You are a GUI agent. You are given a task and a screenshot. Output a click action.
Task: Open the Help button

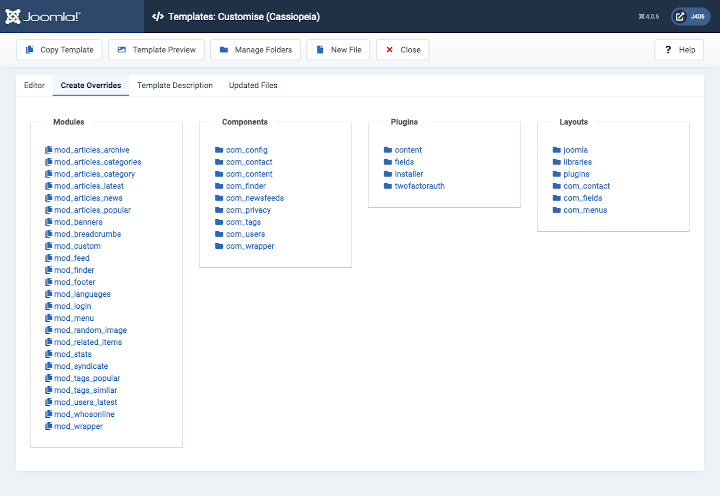coord(679,50)
